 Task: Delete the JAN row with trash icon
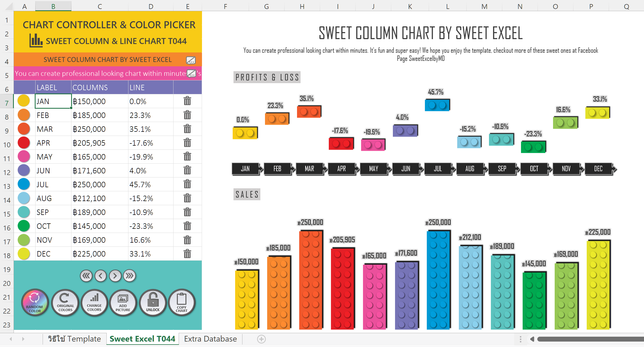(187, 101)
